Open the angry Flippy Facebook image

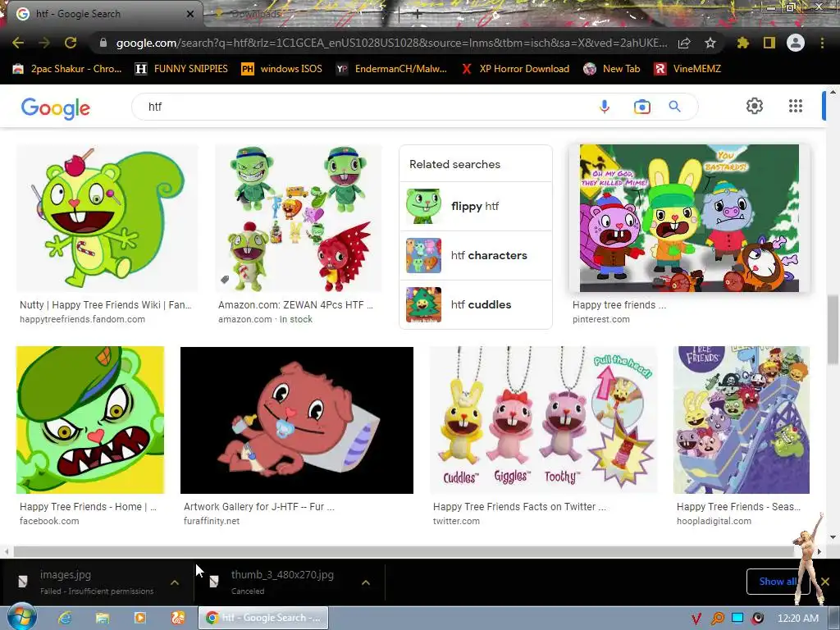[90, 420]
